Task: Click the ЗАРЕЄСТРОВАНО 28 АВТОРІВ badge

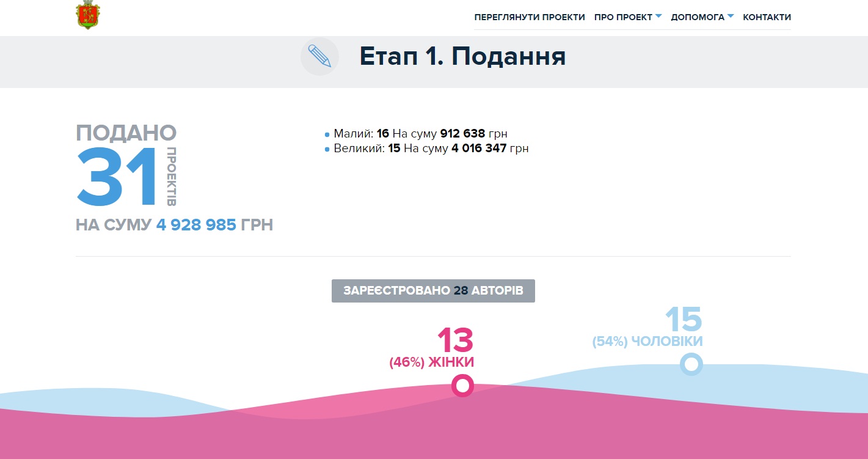Action: [x=433, y=291]
